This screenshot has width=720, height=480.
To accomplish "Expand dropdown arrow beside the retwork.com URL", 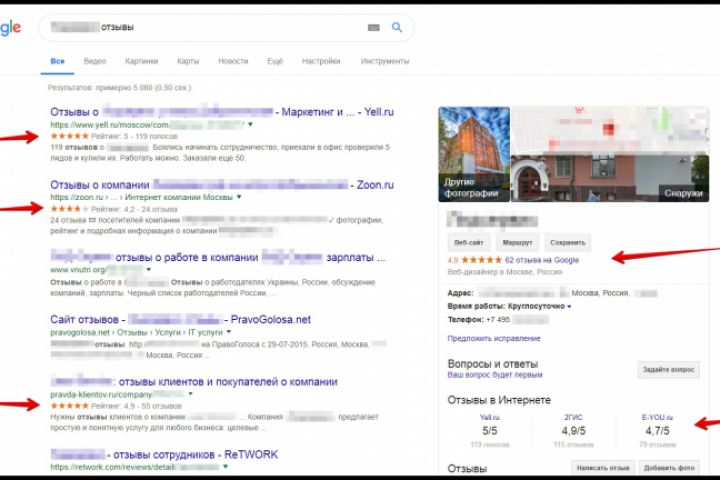I will tap(225, 466).
